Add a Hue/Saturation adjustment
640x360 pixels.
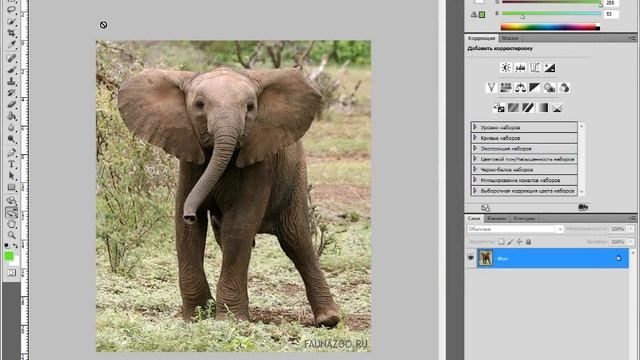pyautogui.click(x=506, y=88)
